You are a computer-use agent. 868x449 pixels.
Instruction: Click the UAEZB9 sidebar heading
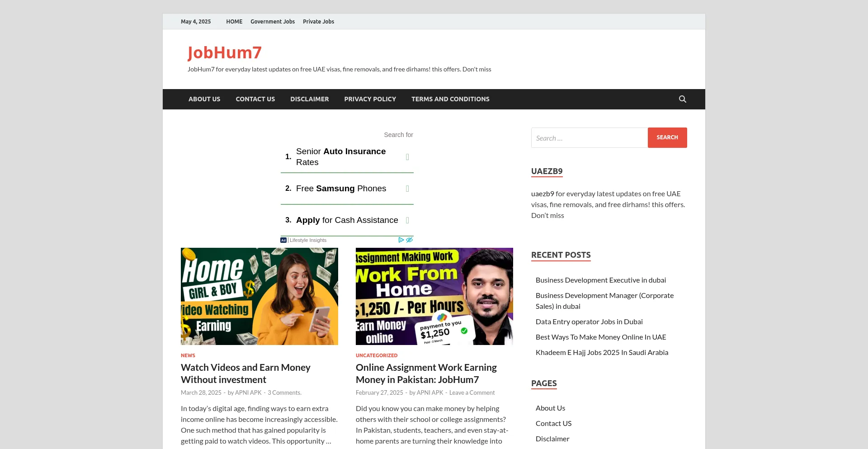(x=547, y=171)
